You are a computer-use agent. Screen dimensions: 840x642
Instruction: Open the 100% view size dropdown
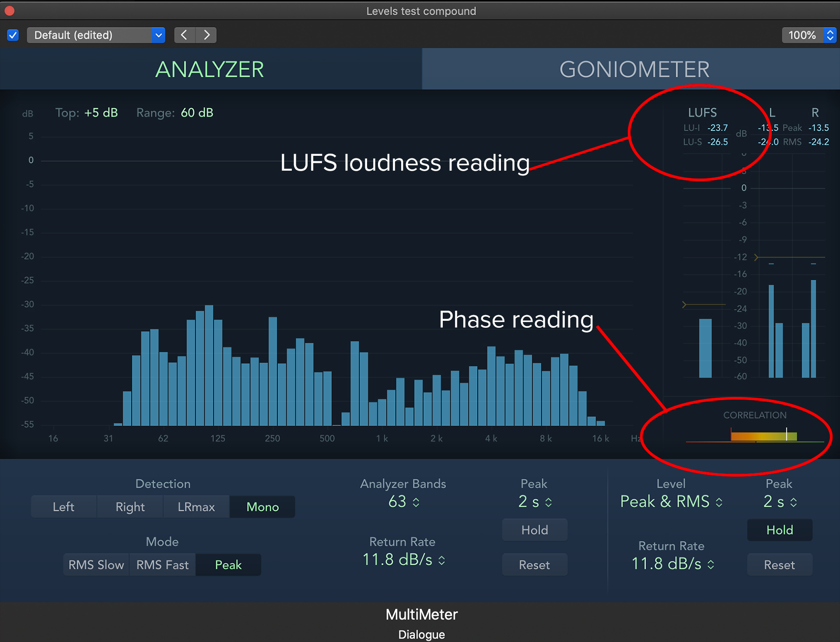tap(809, 35)
